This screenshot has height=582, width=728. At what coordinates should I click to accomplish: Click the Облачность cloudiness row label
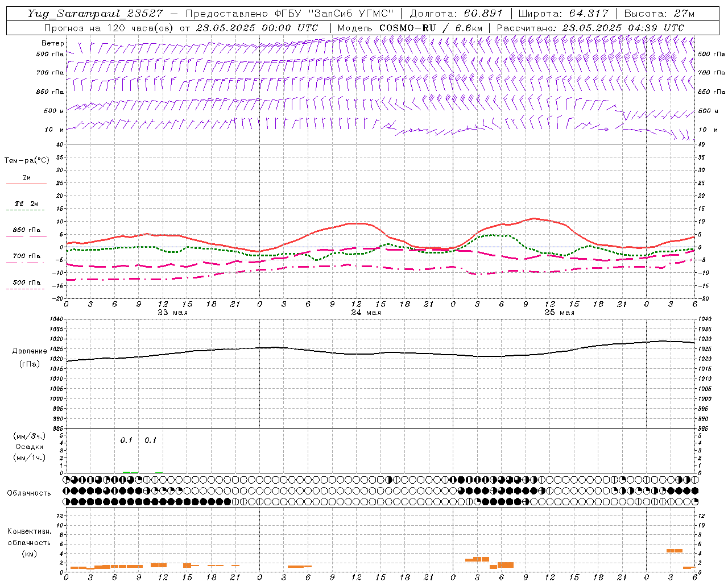pyautogui.click(x=29, y=493)
